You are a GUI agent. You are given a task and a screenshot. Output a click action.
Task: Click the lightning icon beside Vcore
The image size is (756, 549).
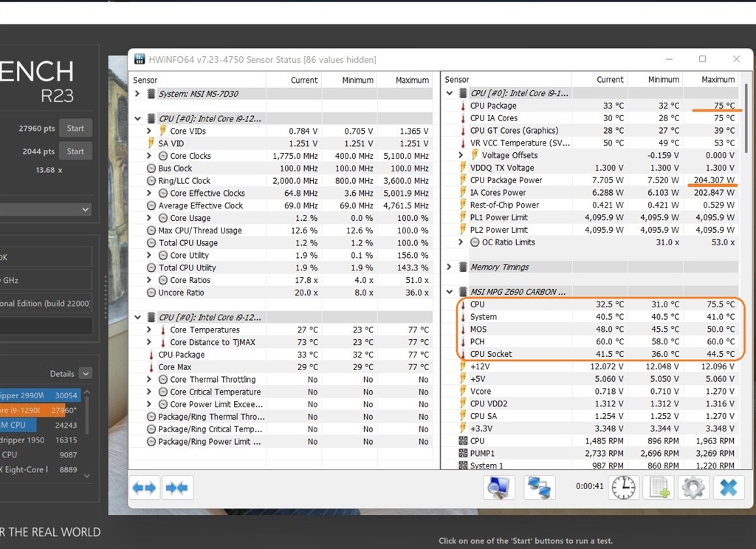point(463,391)
